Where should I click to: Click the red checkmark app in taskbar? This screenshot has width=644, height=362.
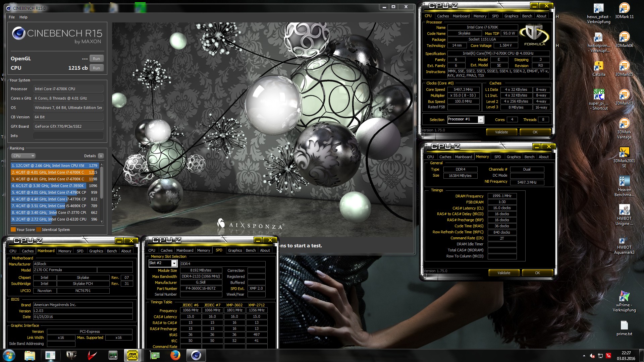pyautogui.click(x=92, y=355)
